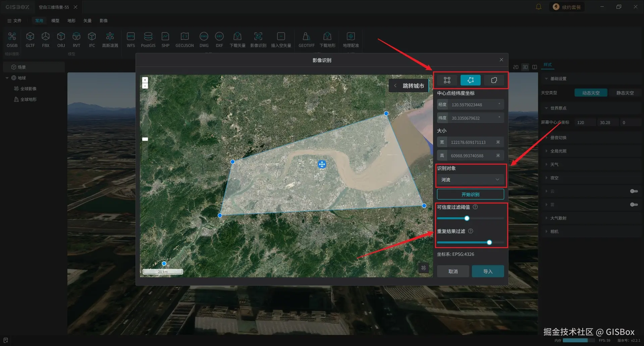This screenshot has height=346, width=644.
Task: Click the help icon beside 可信度过滤阈值
Action: 475,207
